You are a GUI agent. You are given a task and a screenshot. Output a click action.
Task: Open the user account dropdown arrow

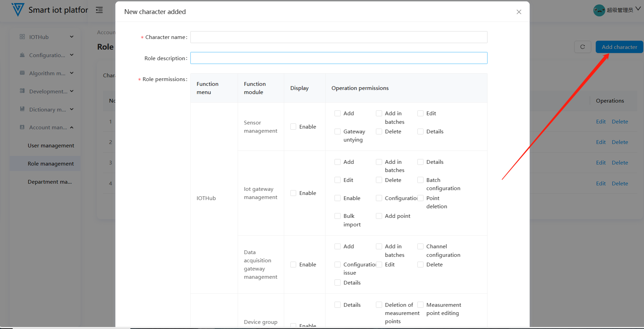tap(638, 9)
